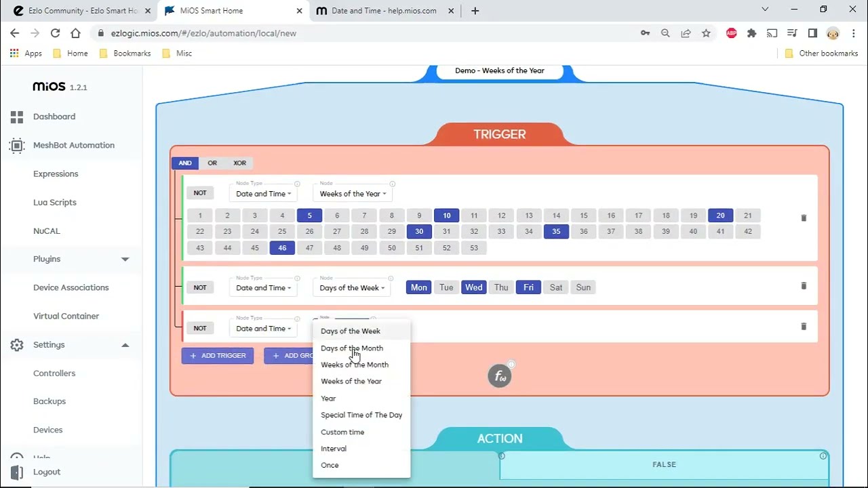Image resolution: width=868 pixels, height=488 pixels.
Task: Click the cast media icon
Action: tap(772, 33)
